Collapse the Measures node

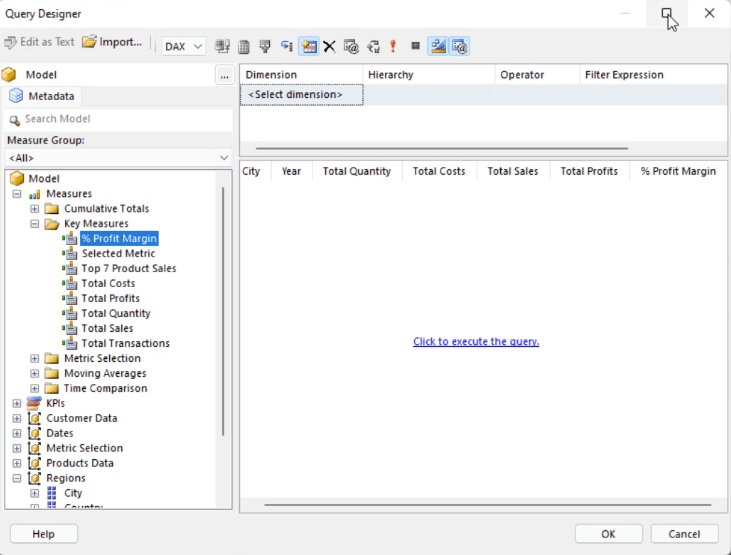click(17, 194)
